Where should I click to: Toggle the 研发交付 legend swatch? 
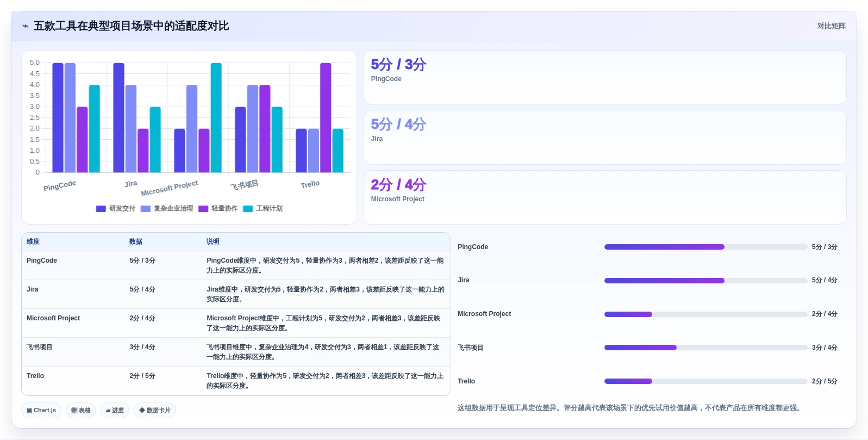101,209
